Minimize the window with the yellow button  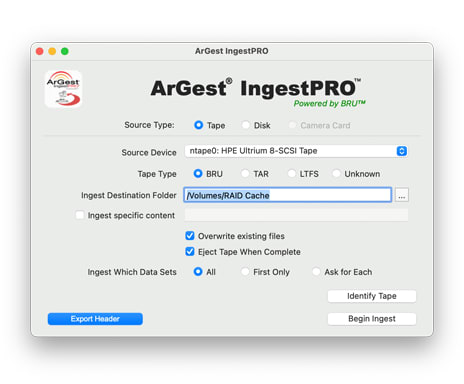click(x=52, y=51)
